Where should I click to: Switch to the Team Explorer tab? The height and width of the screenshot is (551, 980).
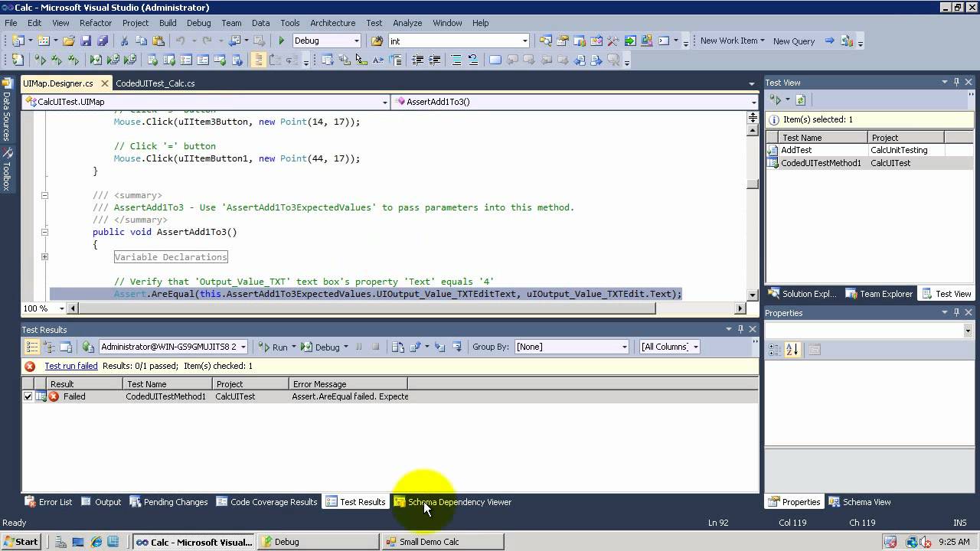pyautogui.click(x=879, y=294)
